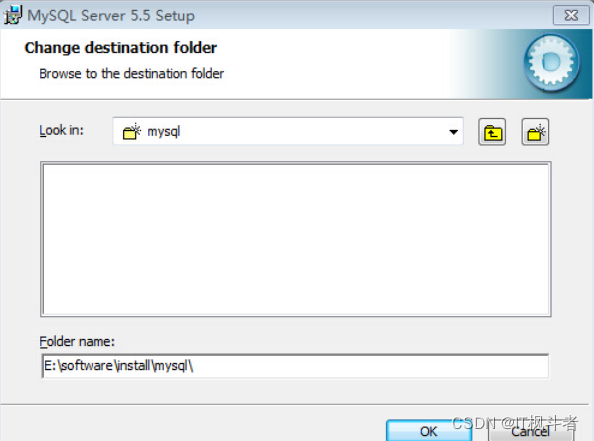Confirm the folder with the OK button
The width and height of the screenshot is (594, 441).
click(428, 431)
